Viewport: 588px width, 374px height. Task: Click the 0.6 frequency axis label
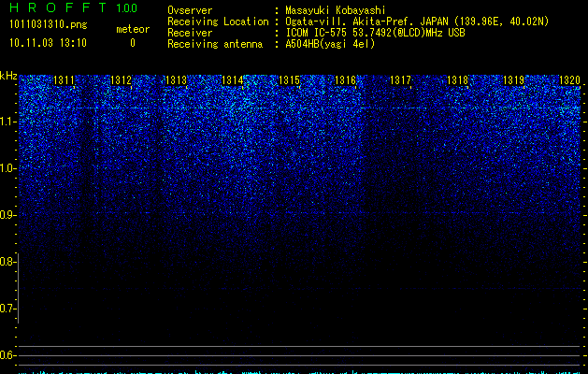coord(7,355)
